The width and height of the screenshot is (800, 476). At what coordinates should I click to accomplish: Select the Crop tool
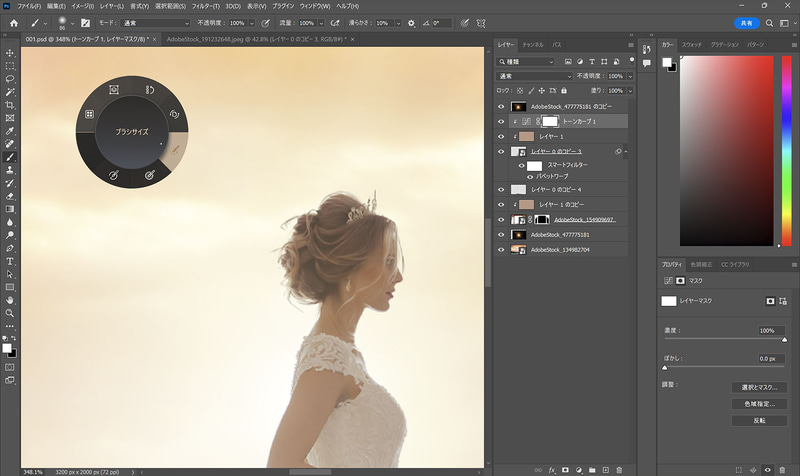10,104
